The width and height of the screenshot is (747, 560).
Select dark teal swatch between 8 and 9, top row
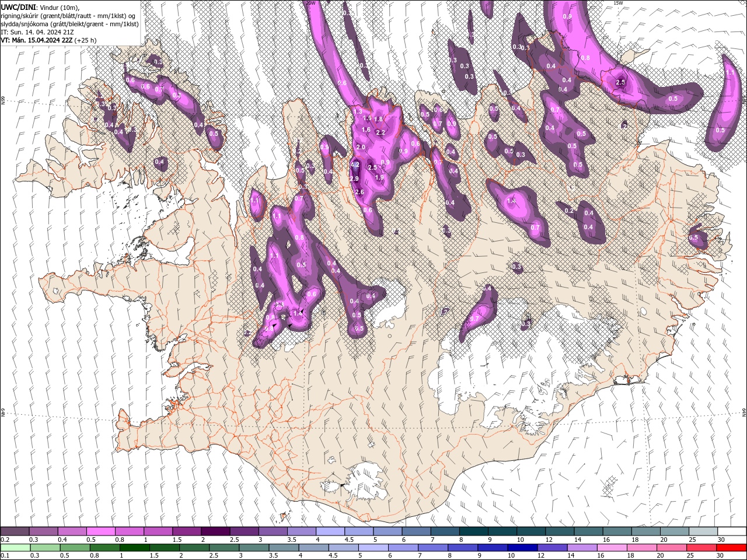click(x=473, y=531)
